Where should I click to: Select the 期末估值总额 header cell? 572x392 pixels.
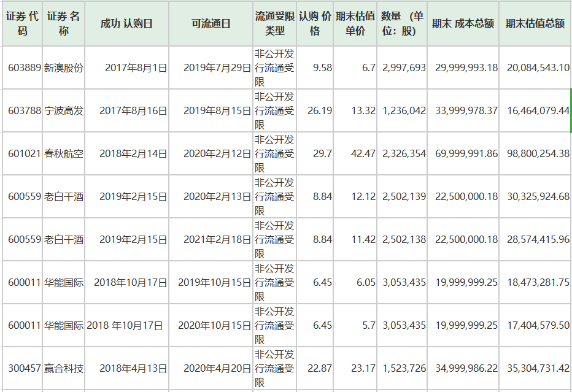coord(535,23)
